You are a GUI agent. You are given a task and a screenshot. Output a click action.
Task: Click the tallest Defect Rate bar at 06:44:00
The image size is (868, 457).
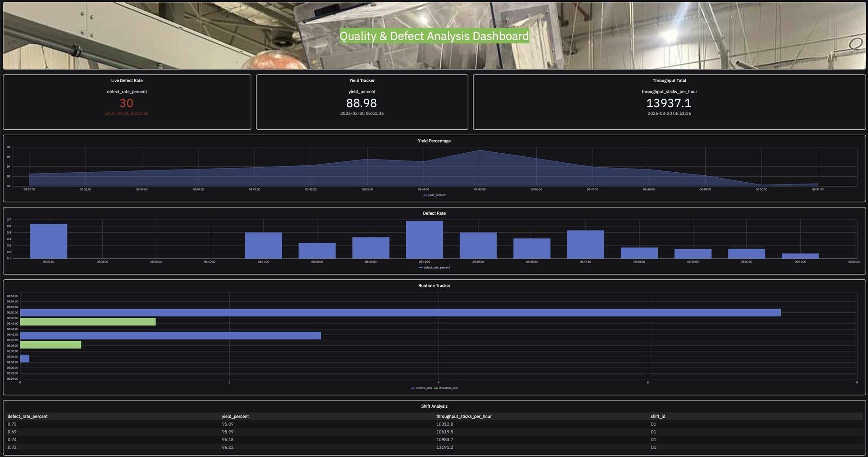click(424, 240)
